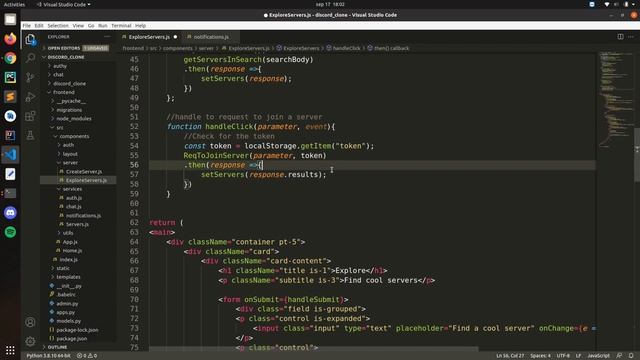Open the Activities overview
Viewport: 640px width, 360px height.
coord(14,4)
